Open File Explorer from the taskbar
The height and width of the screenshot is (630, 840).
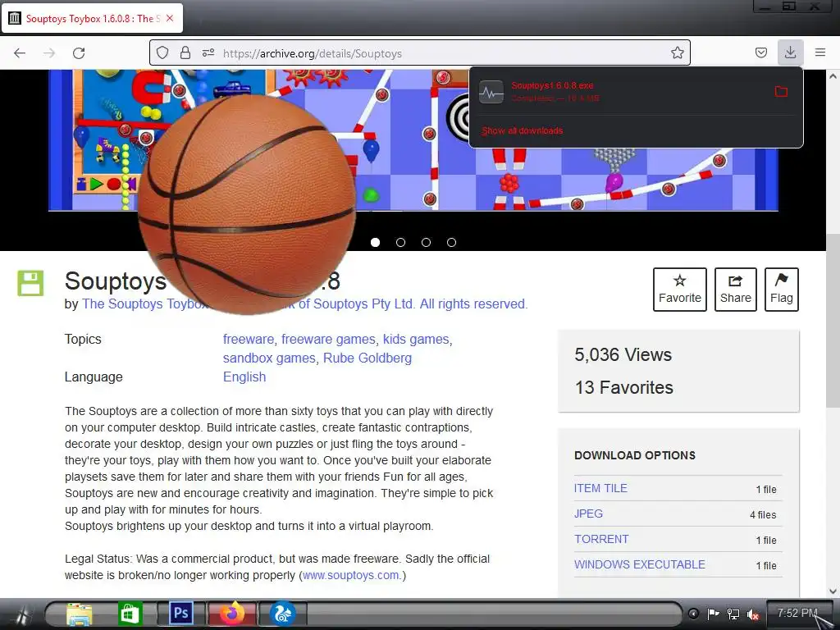[x=79, y=614]
